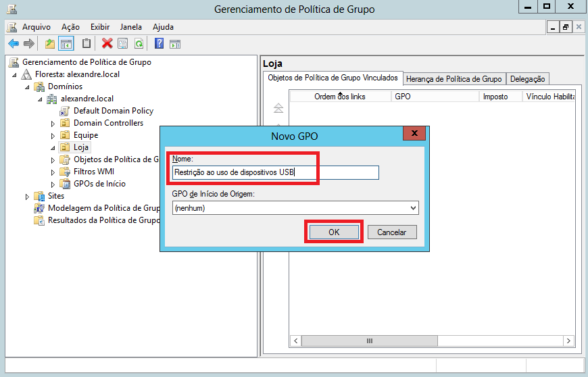This screenshot has height=377, width=588.
Task: Collapse the Domínios tree node
Action: (x=27, y=87)
